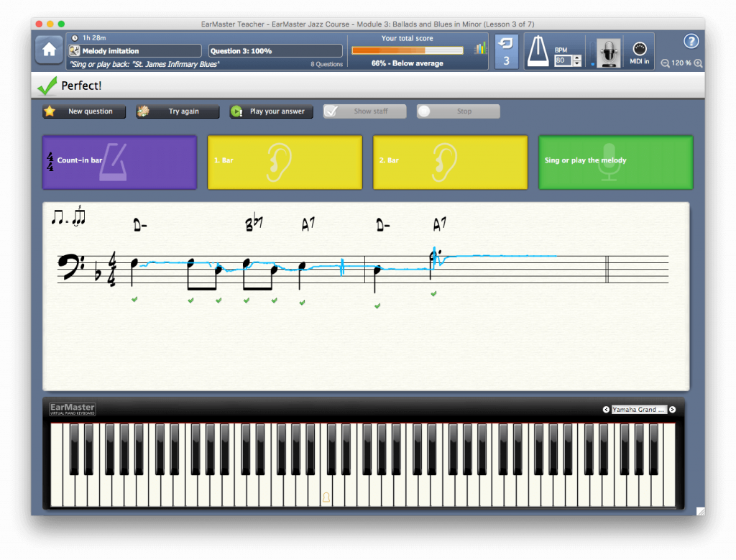Zoom out using the minus magnifier
The height and width of the screenshot is (560, 736).
tap(666, 63)
